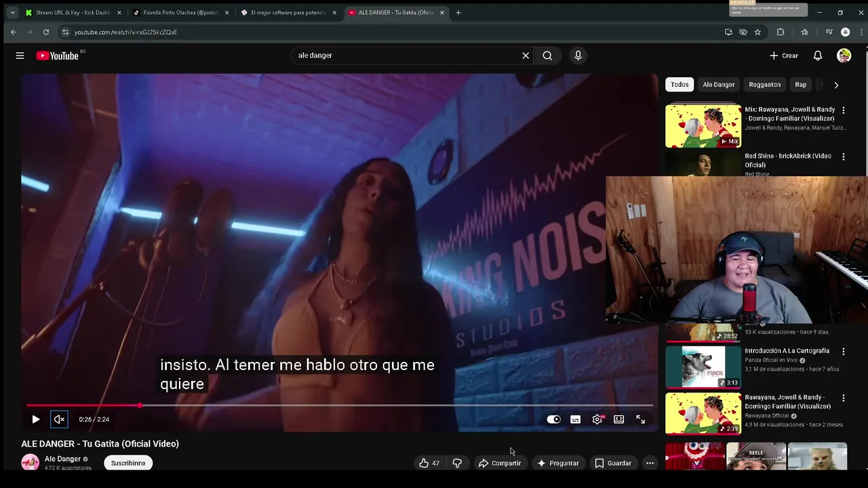Subscribe with the Suscribirme button
Image resolution: width=868 pixels, height=488 pixels.
click(x=128, y=463)
